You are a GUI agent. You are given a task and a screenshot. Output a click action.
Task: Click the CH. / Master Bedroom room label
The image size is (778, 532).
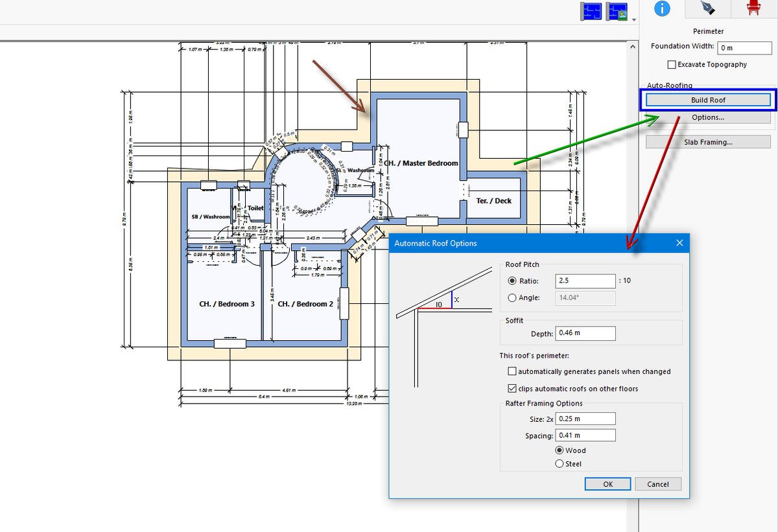point(421,163)
